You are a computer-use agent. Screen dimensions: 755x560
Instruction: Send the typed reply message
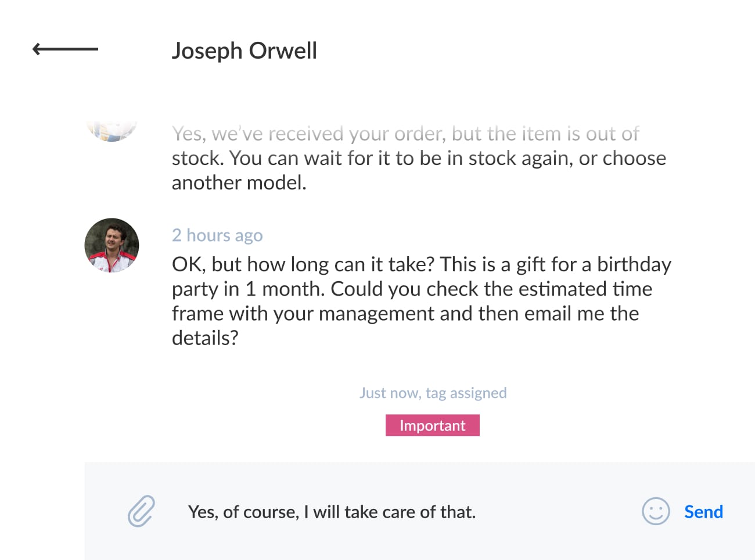(703, 512)
